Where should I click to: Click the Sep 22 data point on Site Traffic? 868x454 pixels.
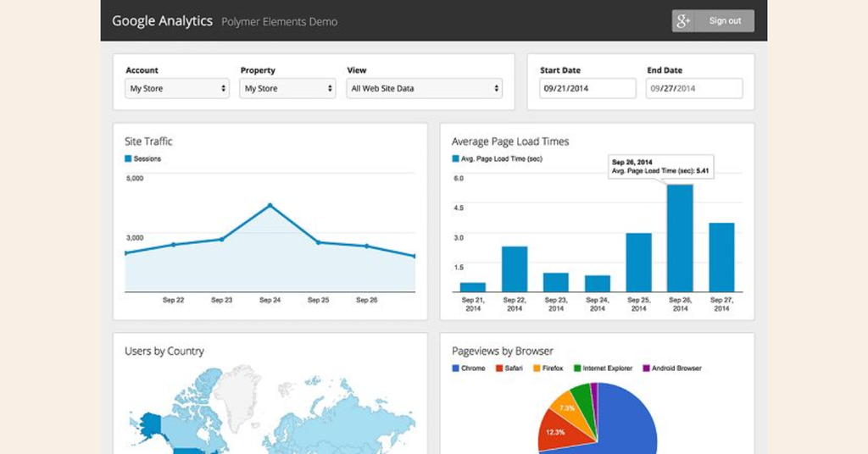[x=173, y=245]
